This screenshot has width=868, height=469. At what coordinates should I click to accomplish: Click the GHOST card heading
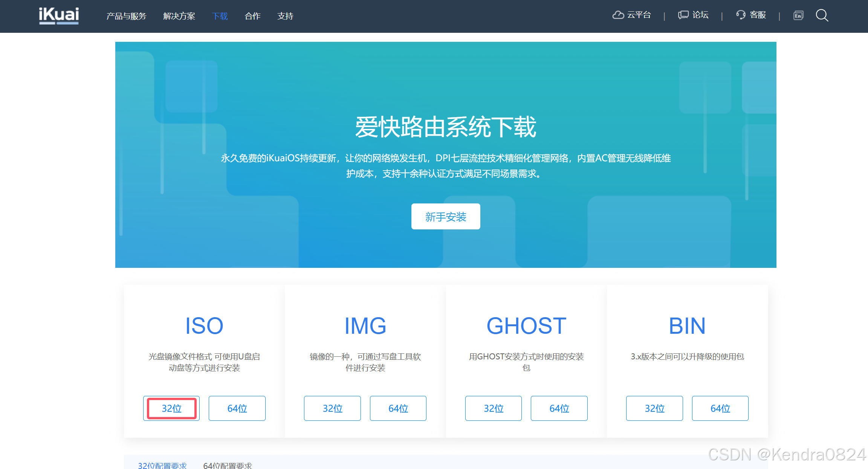click(526, 326)
